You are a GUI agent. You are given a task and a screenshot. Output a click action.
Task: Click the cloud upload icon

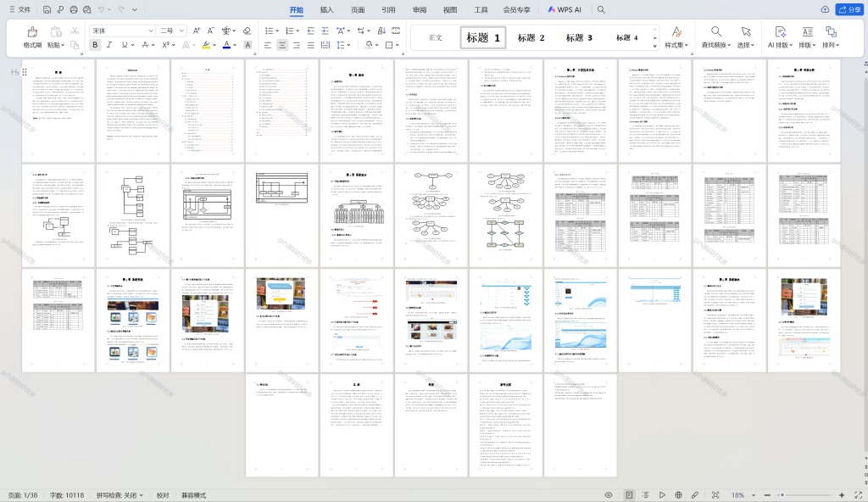(x=825, y=9)
